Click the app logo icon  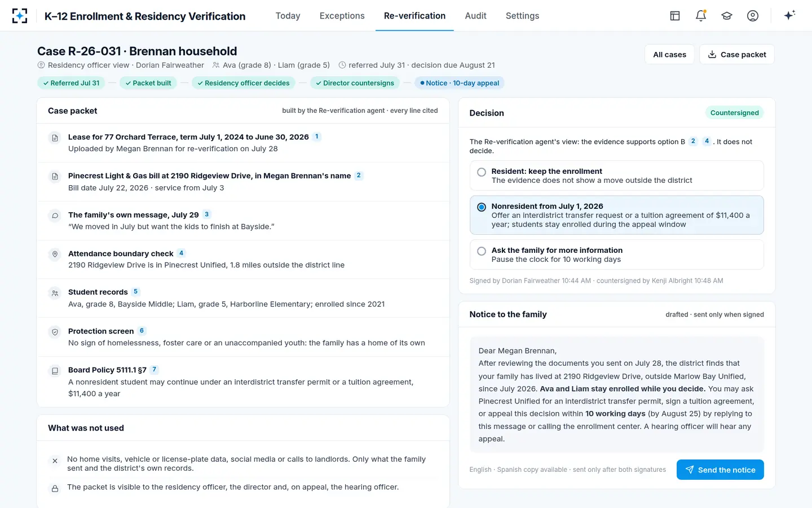pos(20,16)
